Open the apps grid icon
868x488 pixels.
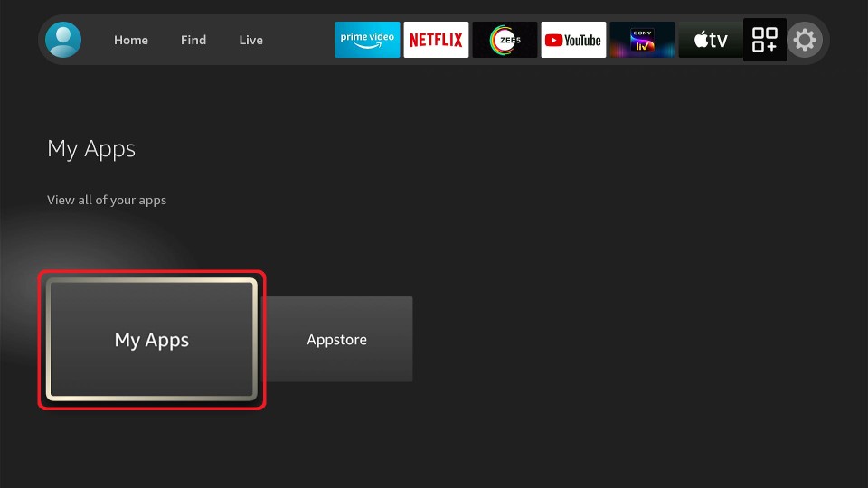click(765, 40)
